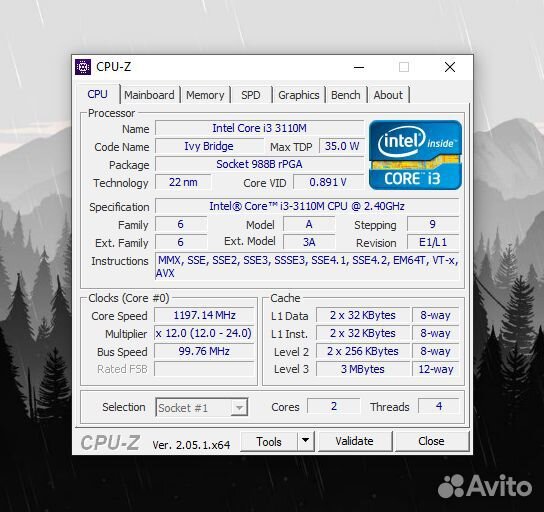Switch to the Mainboard tab
The height and width of the screenshot is (512, 544).
coord(149,95)
